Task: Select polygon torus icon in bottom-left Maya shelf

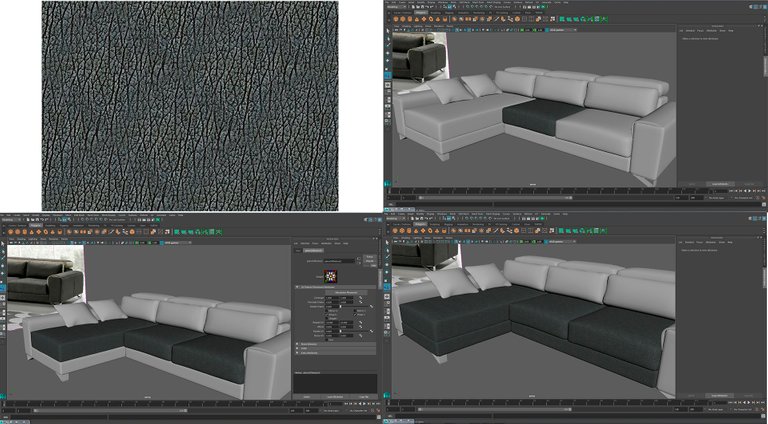Action: (x=46, y=232)
